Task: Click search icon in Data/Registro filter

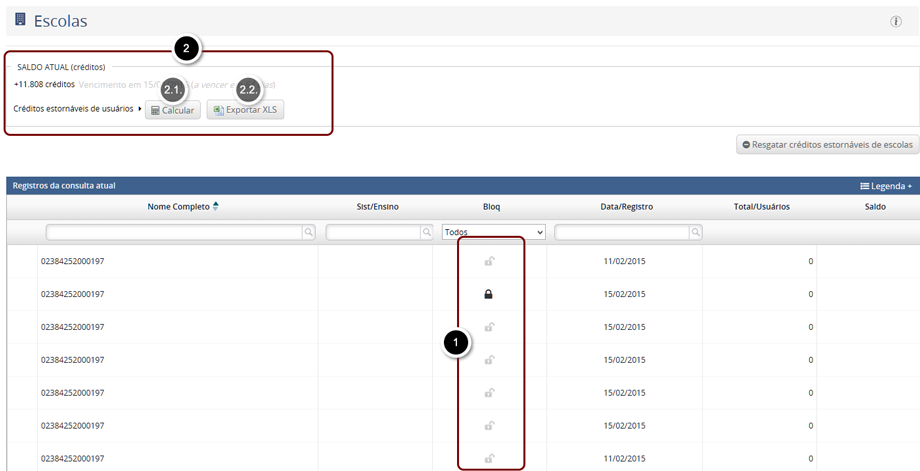Action: point(695,232)
